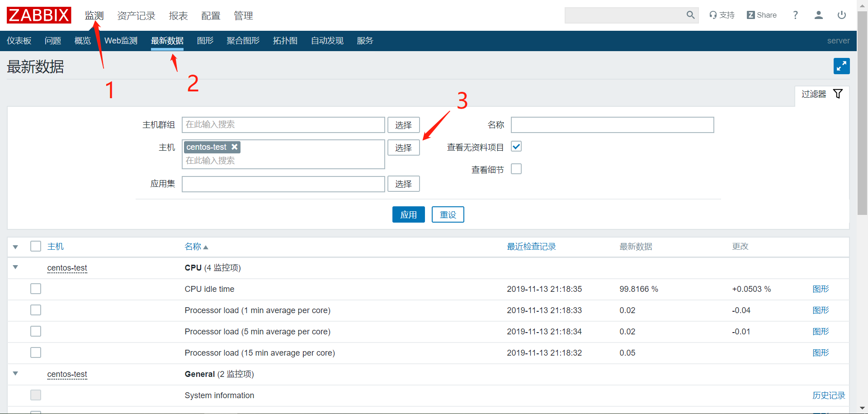
Task: Open 服务 submenu
Action: (365, 41)
